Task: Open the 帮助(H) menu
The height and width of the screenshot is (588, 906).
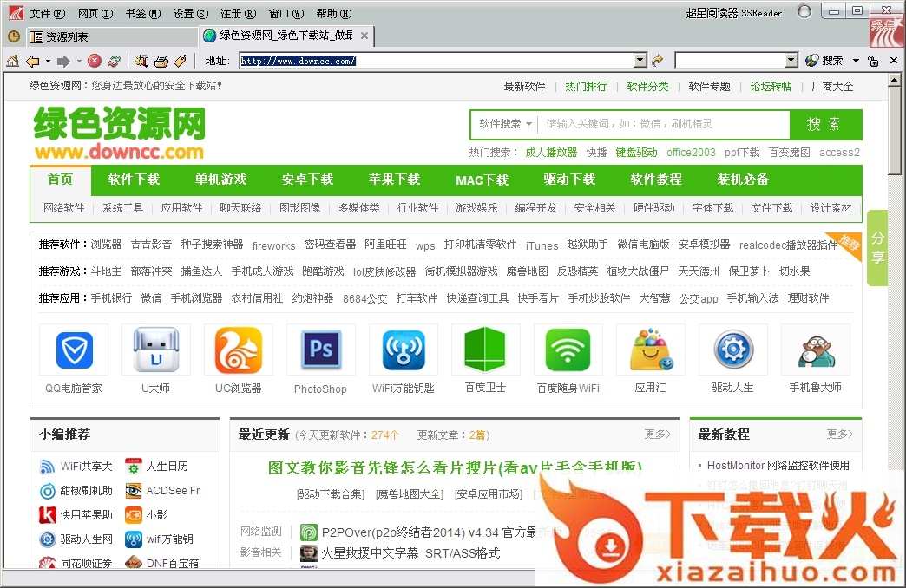Action: (x=334, y=13)
